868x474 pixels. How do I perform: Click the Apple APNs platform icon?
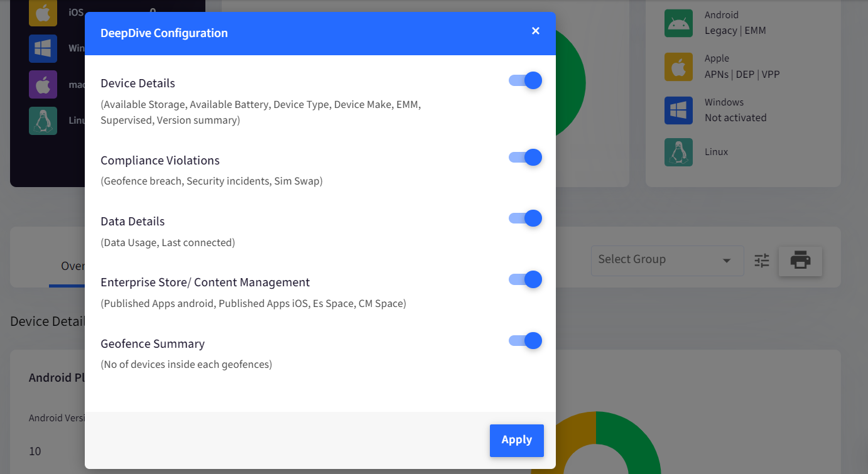pos(678,67)
